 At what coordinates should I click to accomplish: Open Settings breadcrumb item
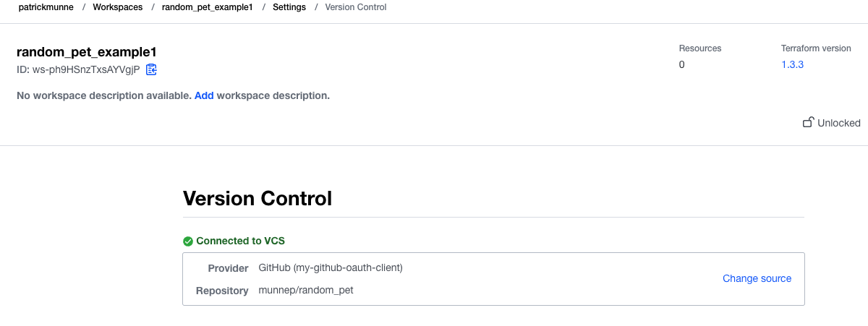(x=289, y=7)
